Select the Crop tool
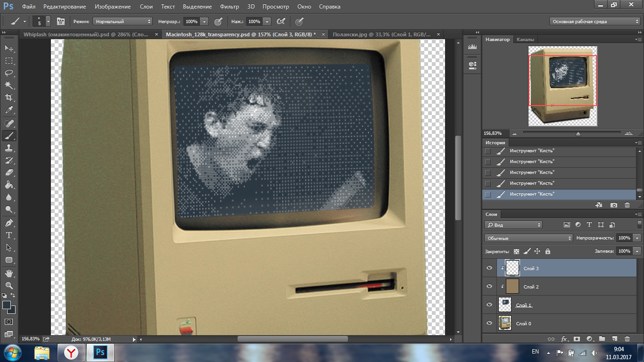This screenshot has height=362, width=644. (9, 98)
